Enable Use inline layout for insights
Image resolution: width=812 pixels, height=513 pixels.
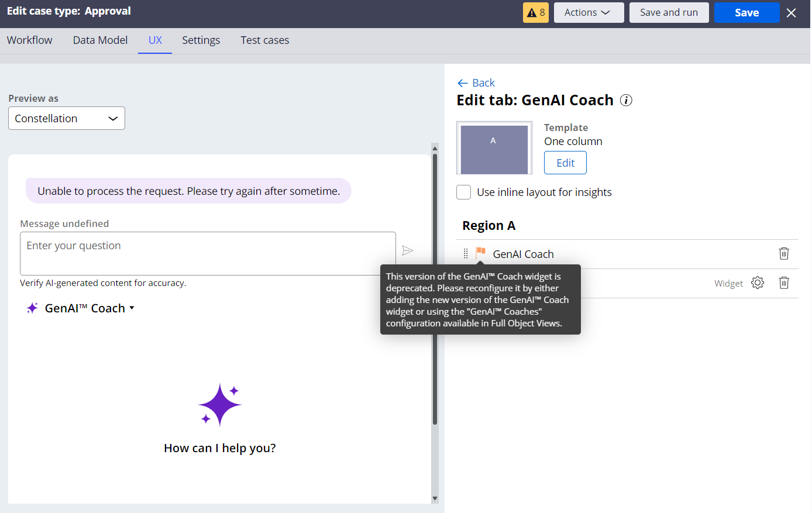coord(463,192)
